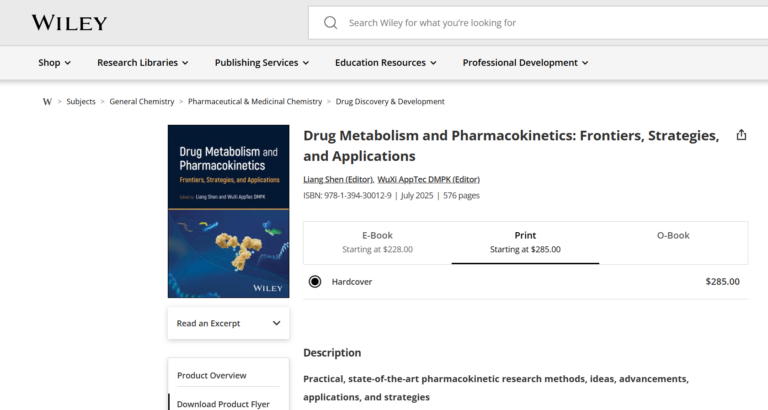This screenshot has width=768, height=410.
Task: Click the share icon beside the book title
Action: [741, 135]
